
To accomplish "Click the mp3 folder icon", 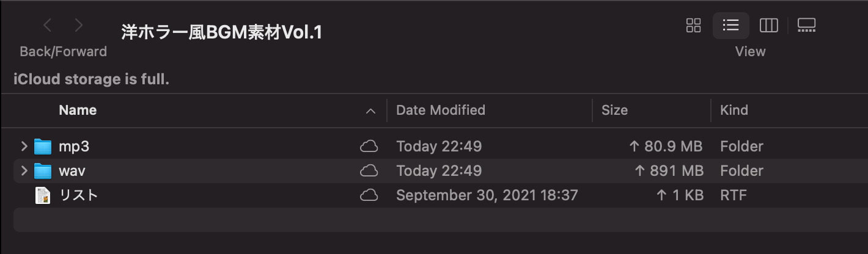I will click(x=43, y=147).
